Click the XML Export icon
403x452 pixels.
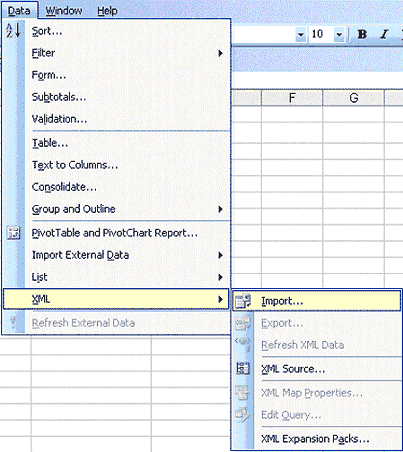(243, 323)
